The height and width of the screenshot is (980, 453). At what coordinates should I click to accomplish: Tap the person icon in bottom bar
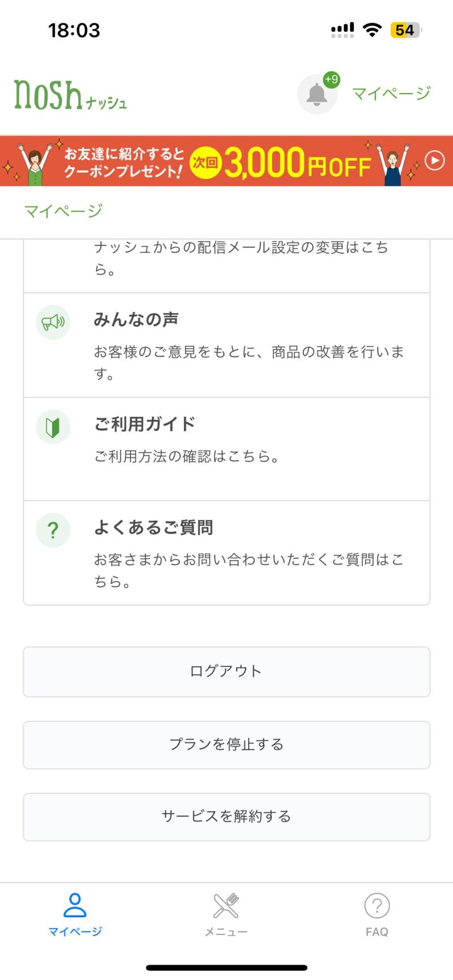coord(75,905)
